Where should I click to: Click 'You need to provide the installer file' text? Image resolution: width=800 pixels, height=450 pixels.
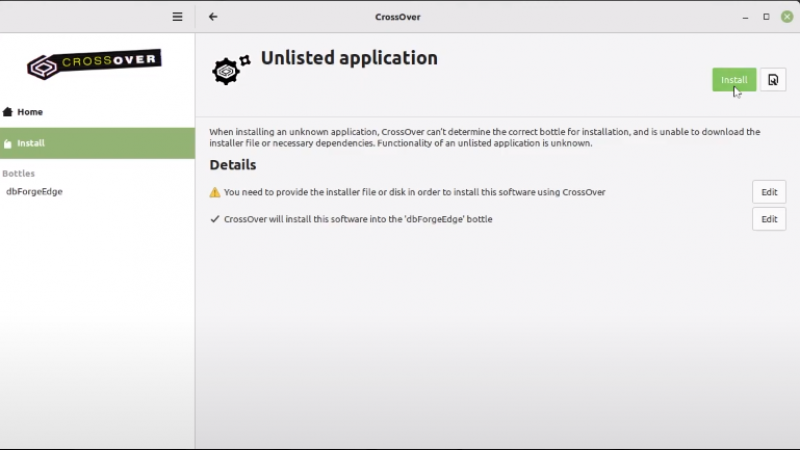[x=414, y=192]
